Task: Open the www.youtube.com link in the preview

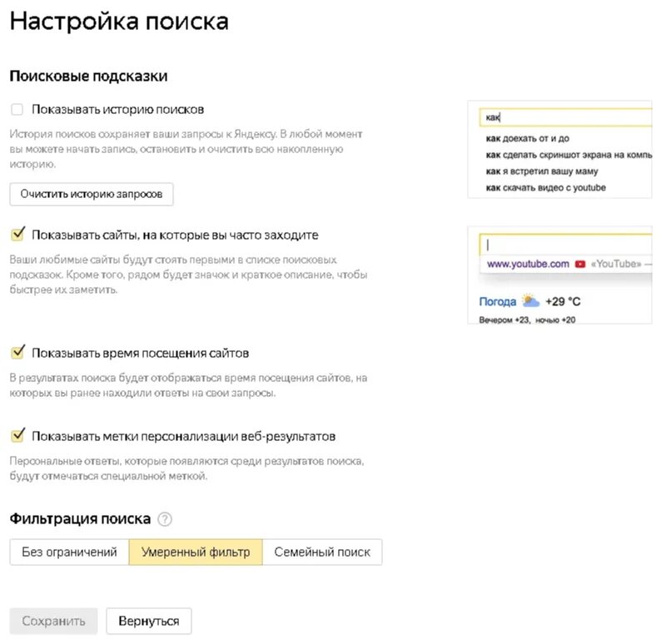Action: tap(528, 264)
